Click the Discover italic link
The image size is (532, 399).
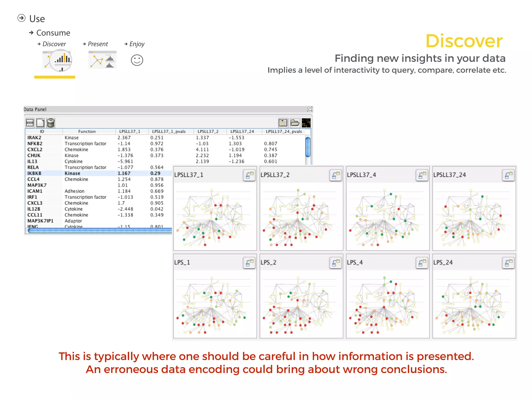point(54,44)
